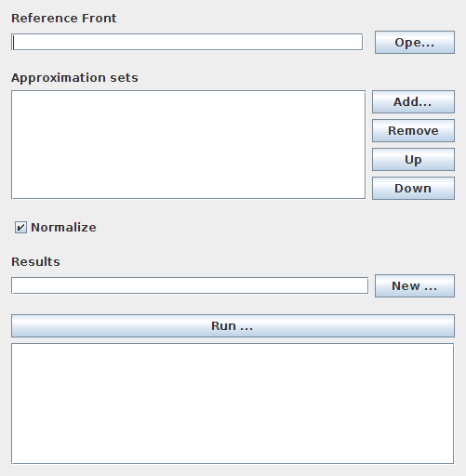Select the Reference Front heading label
Screen dimensions: 466x476
pyautogui.click(x=64, y=18)
